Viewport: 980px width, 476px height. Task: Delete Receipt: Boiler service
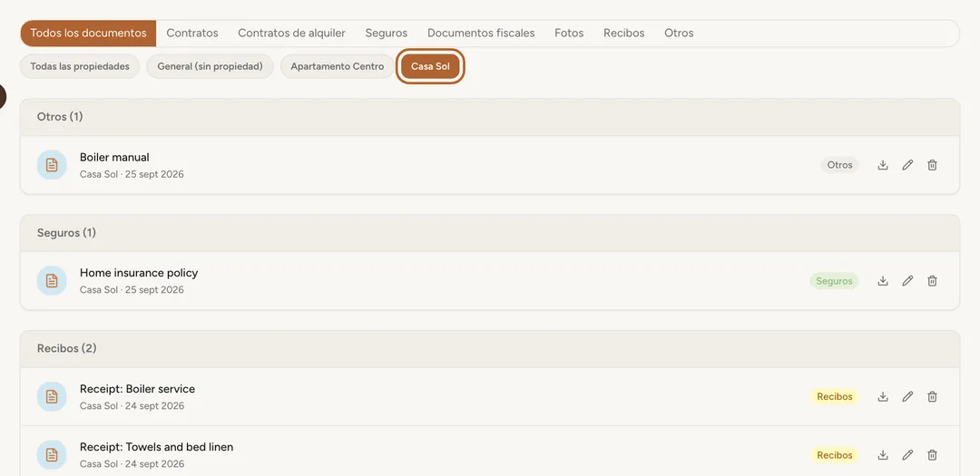click(932, 397)
